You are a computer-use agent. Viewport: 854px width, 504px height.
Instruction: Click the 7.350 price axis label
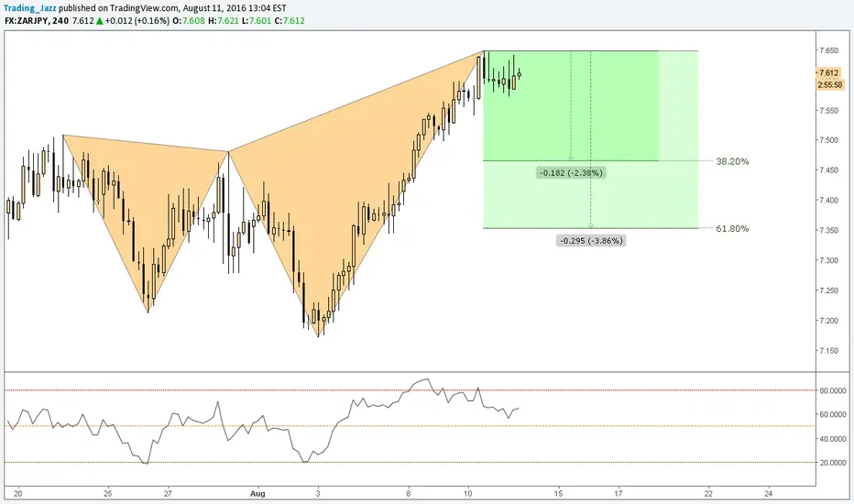point(828,231)
